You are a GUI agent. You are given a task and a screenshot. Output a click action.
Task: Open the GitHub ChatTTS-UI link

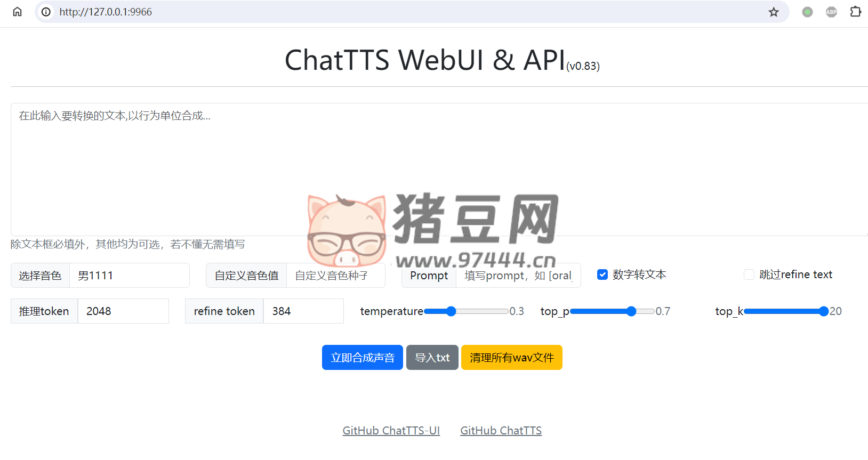click(x=391, y=431)
